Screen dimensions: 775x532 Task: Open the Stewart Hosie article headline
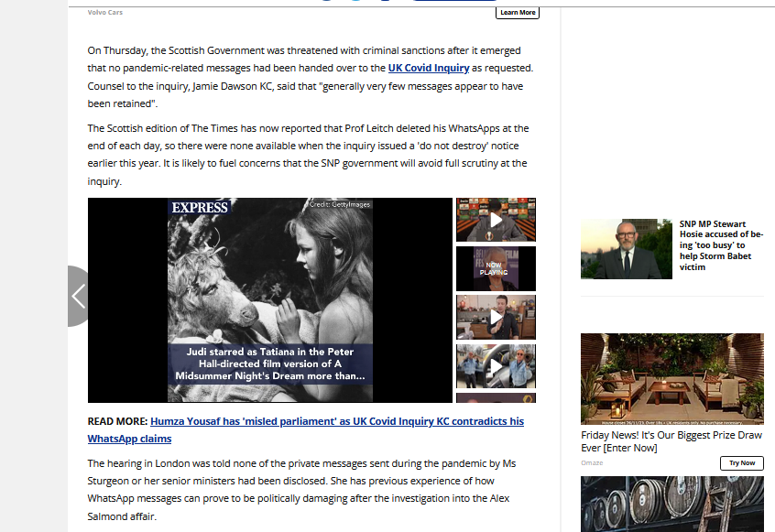tap(721, 245)
